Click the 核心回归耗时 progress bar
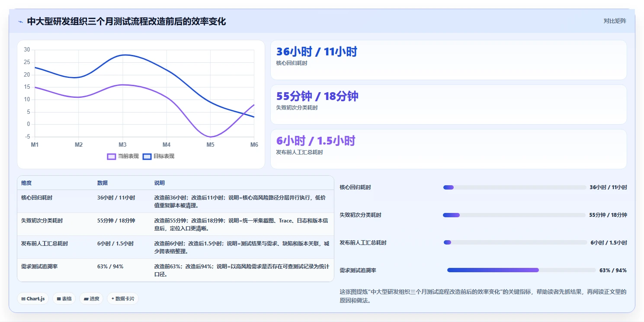The image size is (644, 322). point(515,187)
